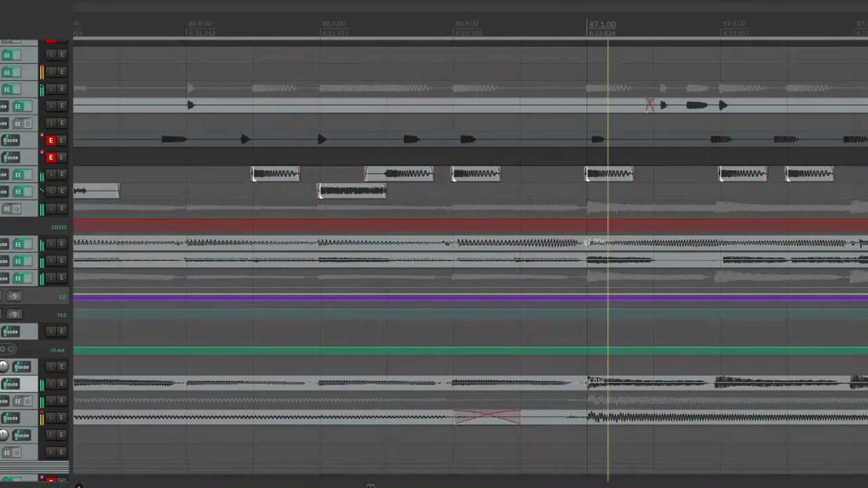Solo the top track showing a yellow meter

pos(62,72)
